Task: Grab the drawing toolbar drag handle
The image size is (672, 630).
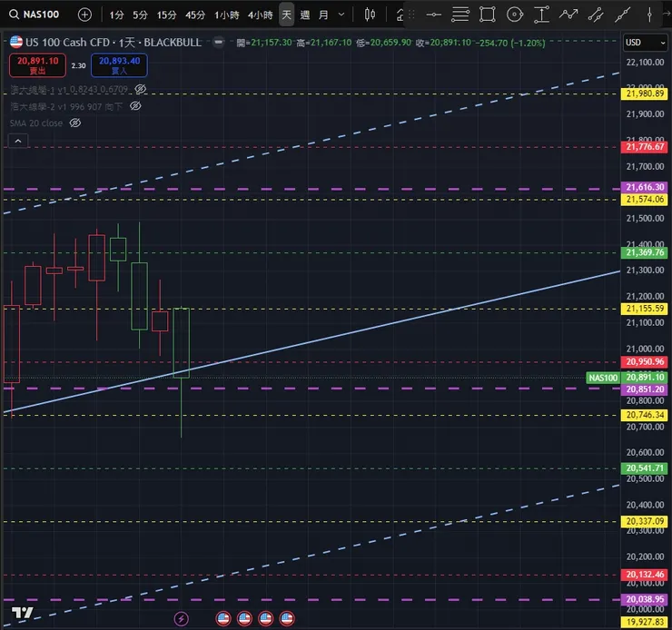Action: coord(411,15)
